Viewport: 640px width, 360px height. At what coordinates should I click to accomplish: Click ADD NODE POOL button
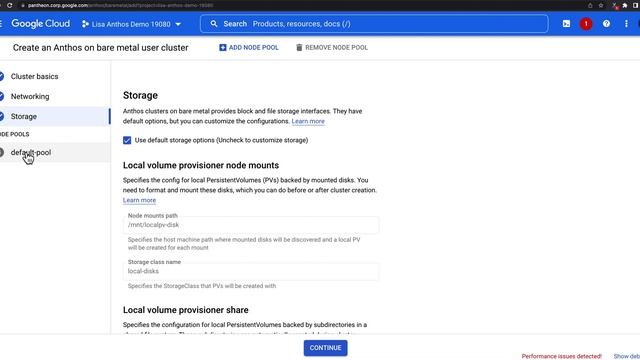pyautogui.click(x=249, y=48)
